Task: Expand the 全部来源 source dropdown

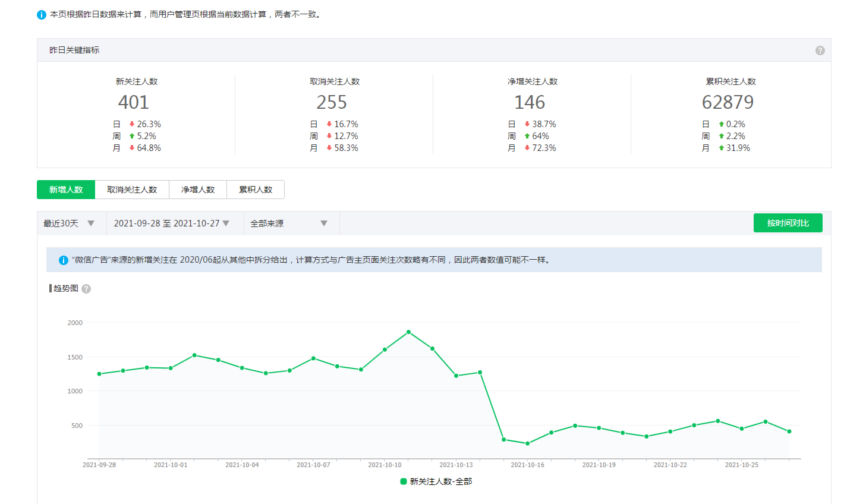Action: [x=289, y=223]
